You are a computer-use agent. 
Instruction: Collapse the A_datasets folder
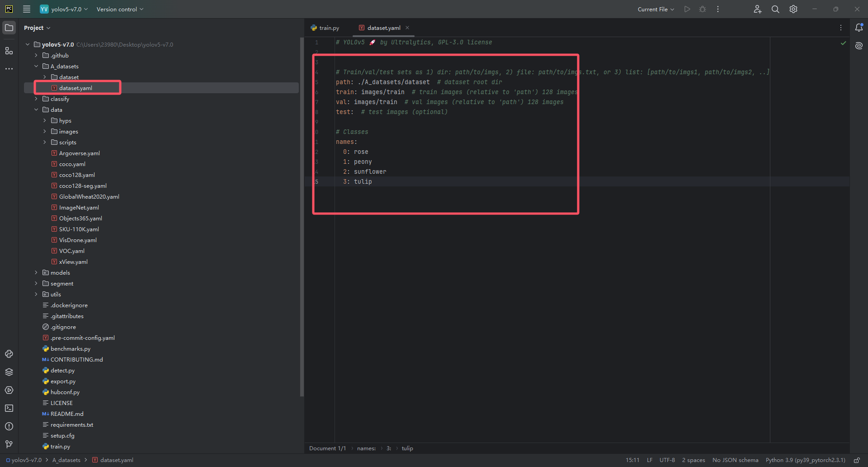pos(36,66)
